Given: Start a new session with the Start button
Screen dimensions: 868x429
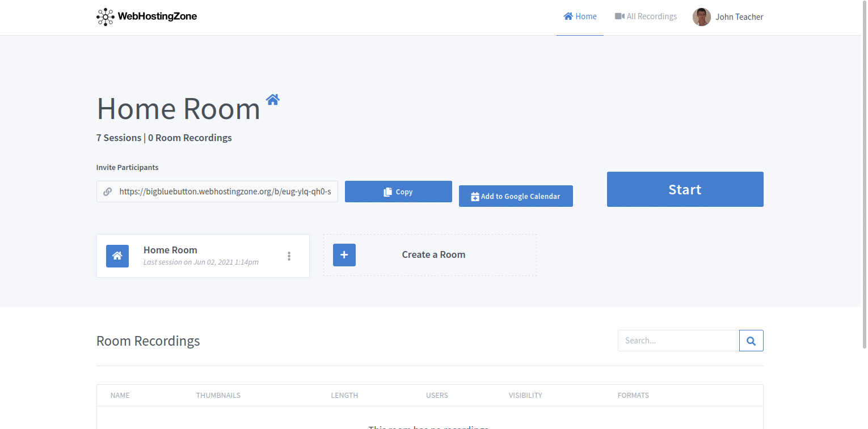Looking at the screenshot, I should tap(685, 189).
